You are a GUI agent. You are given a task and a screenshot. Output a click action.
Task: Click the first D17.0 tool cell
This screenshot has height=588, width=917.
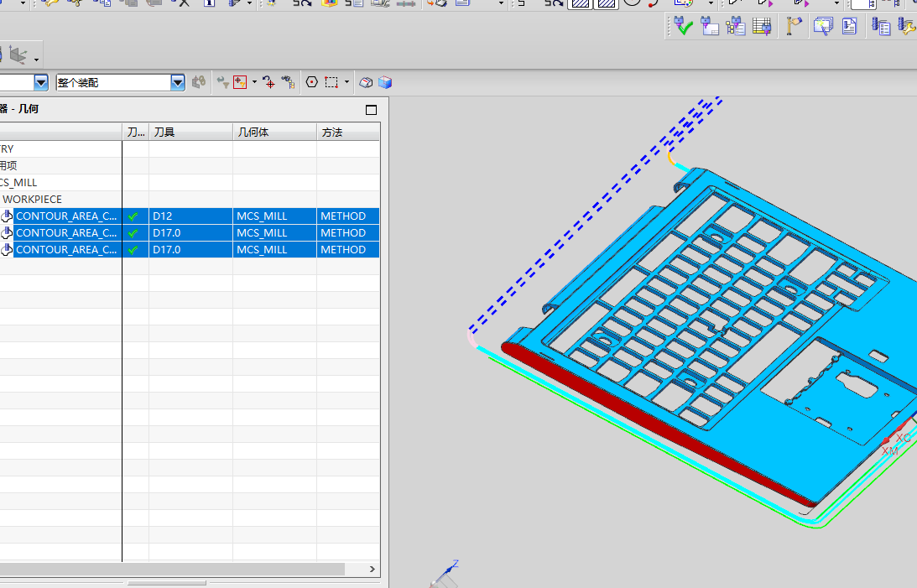(x=190, y=232)
